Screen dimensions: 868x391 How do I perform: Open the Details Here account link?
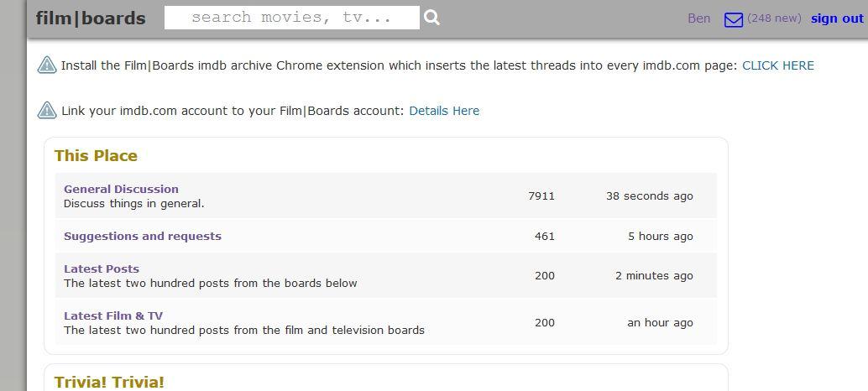pyautogui.click(x=444, y=111)
